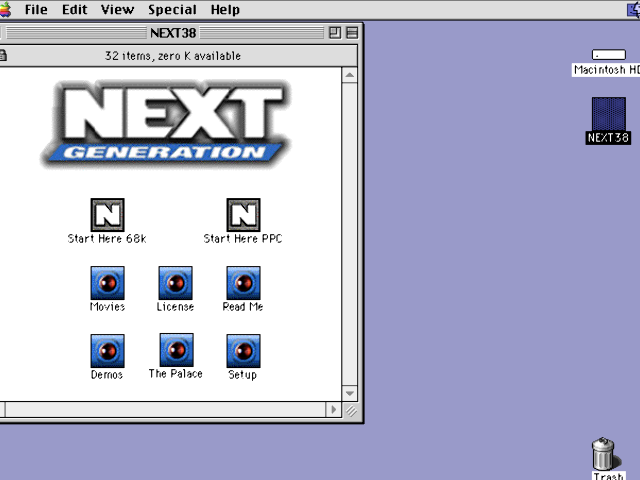Select the Macintosh HD drive icon
The image size is (640, 480).
pyautogui.click(x=609, y=55)
